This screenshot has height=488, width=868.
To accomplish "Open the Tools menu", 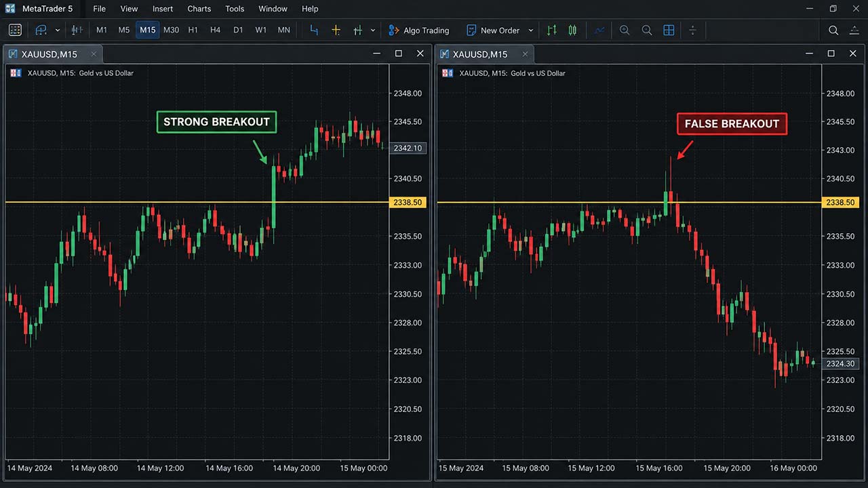I will pos(235,9).
